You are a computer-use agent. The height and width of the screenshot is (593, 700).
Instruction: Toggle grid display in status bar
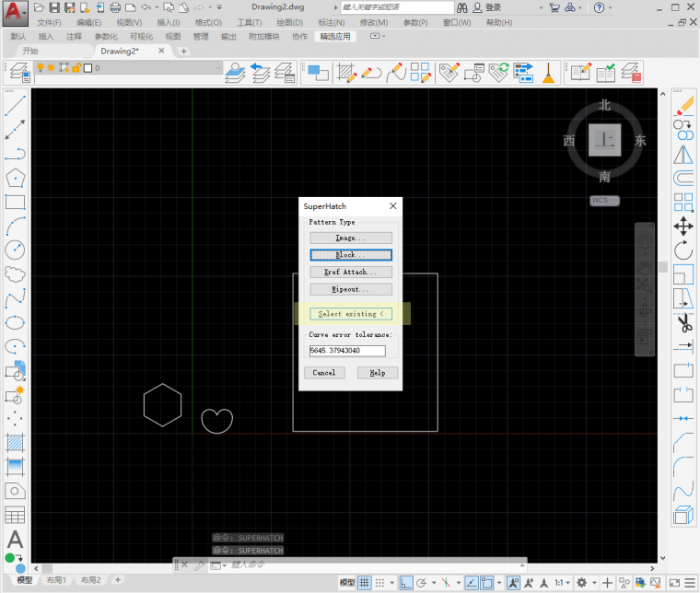366,583
